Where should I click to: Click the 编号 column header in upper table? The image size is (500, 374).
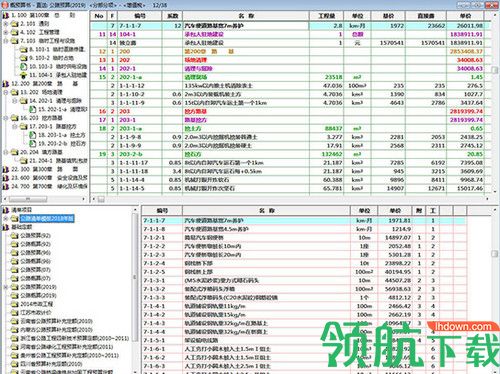(140, 16)
